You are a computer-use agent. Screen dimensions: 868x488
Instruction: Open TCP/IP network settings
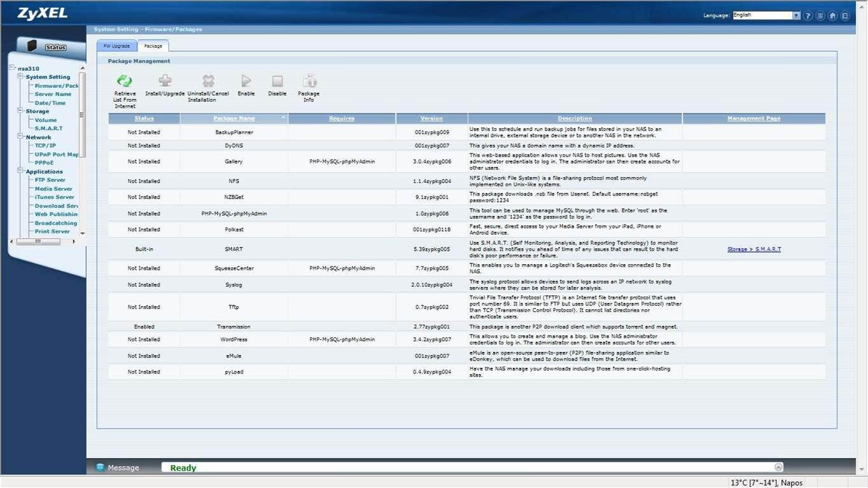(x=45, y=146)
